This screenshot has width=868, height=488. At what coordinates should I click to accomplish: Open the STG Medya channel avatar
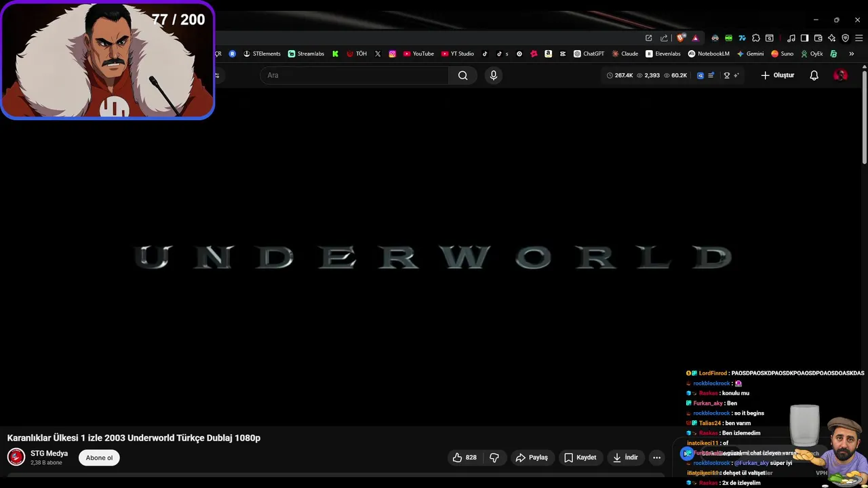pos(16,457)
